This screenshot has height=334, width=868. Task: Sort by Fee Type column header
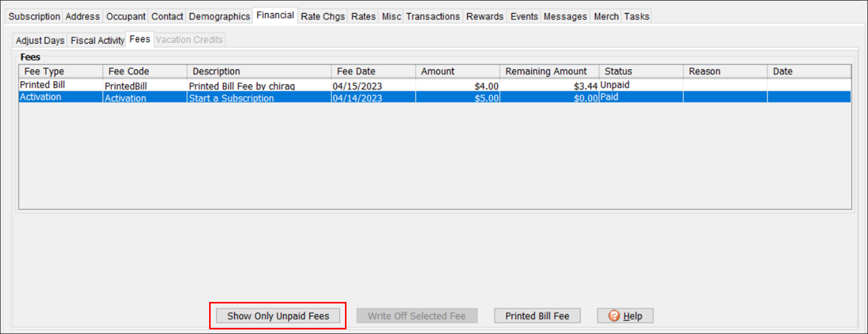(61, 71)
